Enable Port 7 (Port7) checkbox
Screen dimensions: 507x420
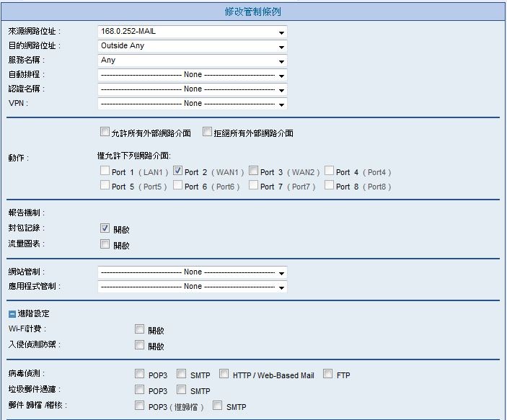[x=254, y=185]
